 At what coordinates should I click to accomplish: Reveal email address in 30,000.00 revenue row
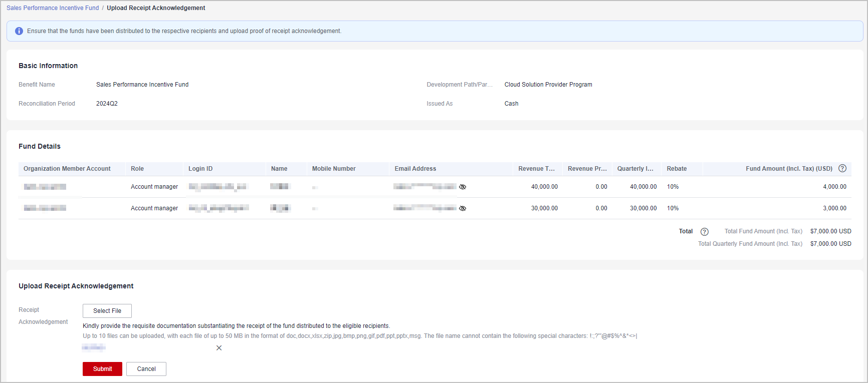tap(463, 208)
